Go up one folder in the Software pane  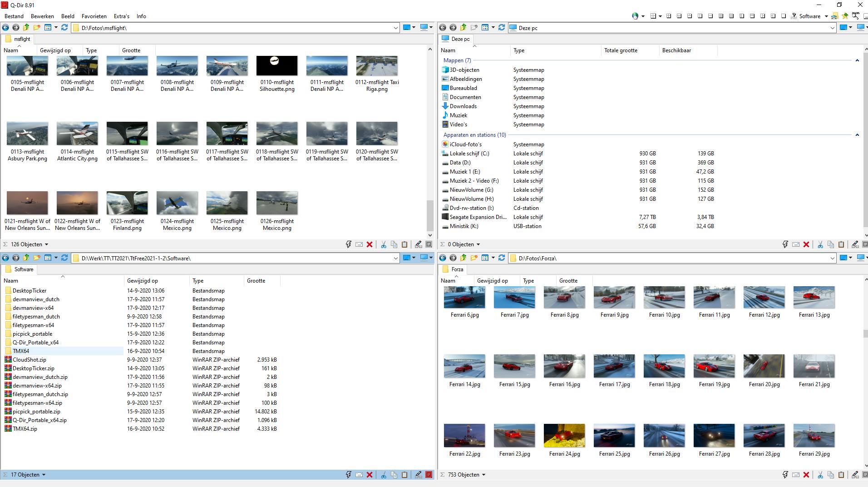coord(26,258)
